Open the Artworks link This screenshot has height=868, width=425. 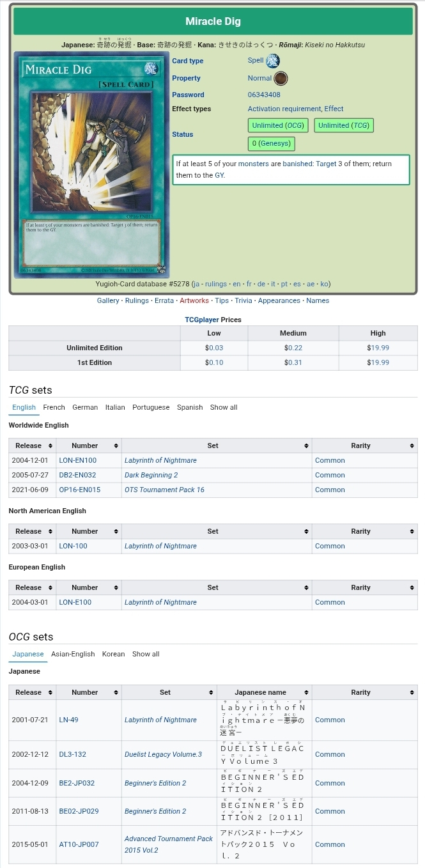point(194,300)
